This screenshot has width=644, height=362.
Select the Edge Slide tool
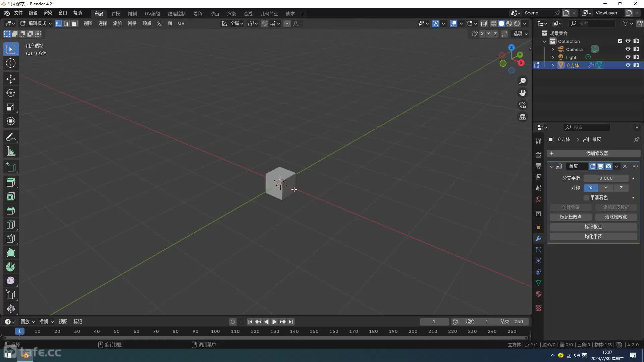pos(11,295)
